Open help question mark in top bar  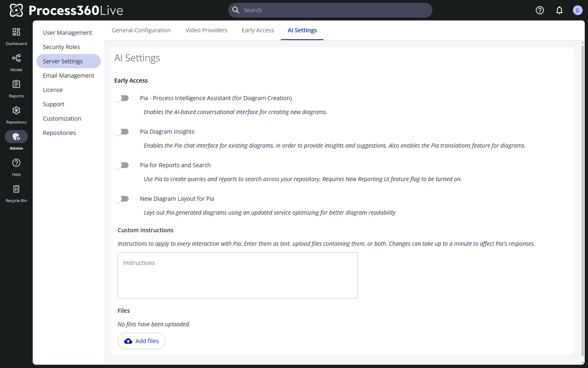pos(540,10)
